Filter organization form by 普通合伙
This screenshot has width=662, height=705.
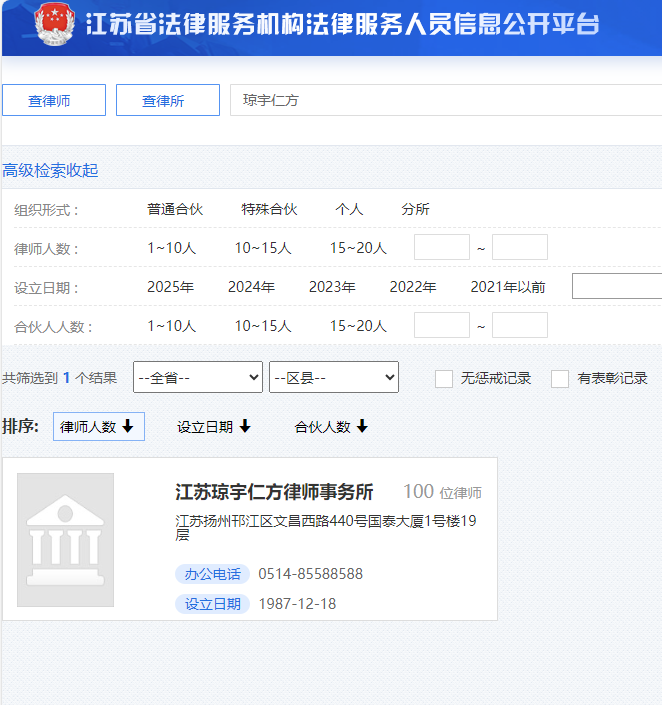[x=175, y=209]
